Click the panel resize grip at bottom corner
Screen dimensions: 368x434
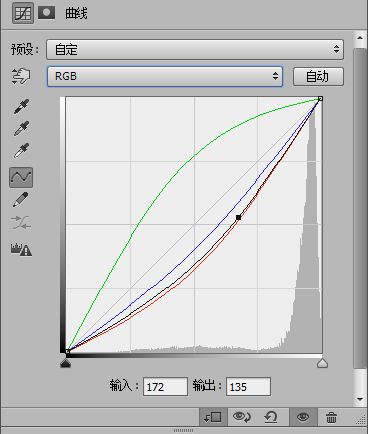[x=361, y=419]
